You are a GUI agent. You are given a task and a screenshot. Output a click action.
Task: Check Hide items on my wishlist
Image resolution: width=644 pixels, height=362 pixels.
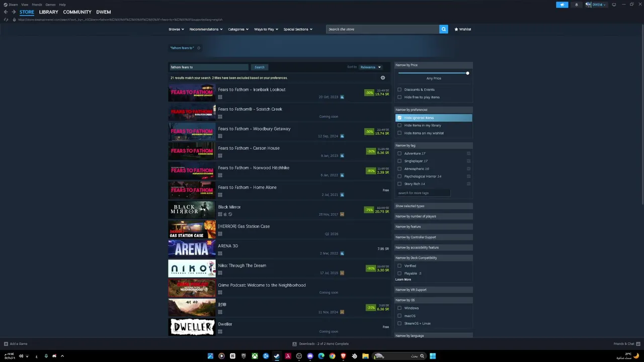[399, 133]
